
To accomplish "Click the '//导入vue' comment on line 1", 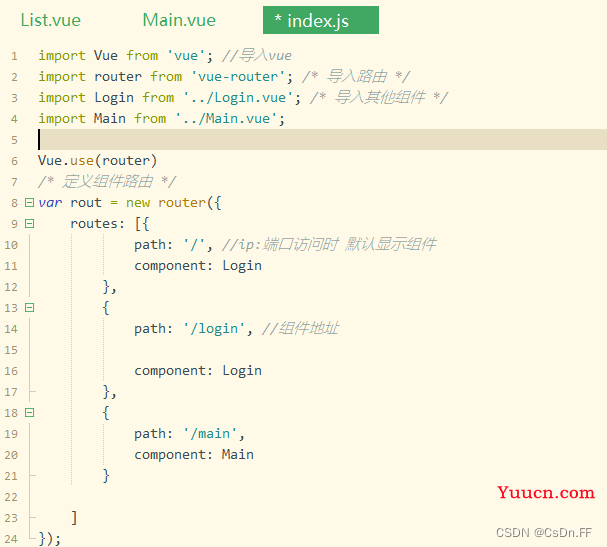I will pyautogui.click(x=257, y=56).
